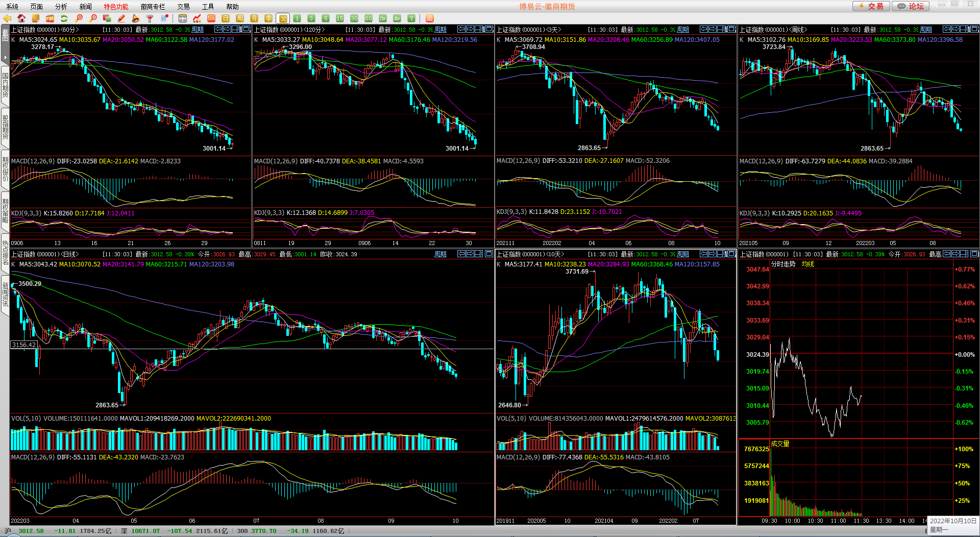Open the 工具 menu
980x537 pixels.
coord(208,7)
